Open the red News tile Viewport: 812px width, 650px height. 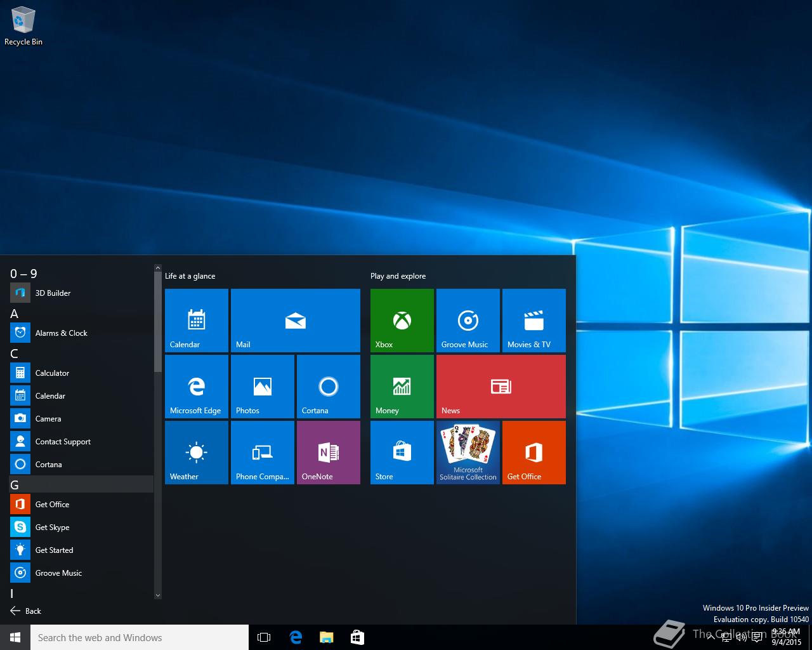click(x=501, y=387)
